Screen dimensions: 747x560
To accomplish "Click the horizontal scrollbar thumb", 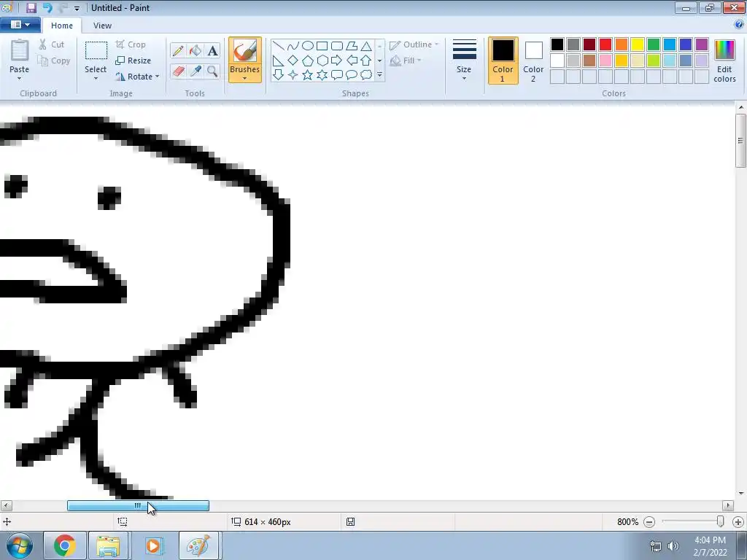I will click(x=138, y=506).
